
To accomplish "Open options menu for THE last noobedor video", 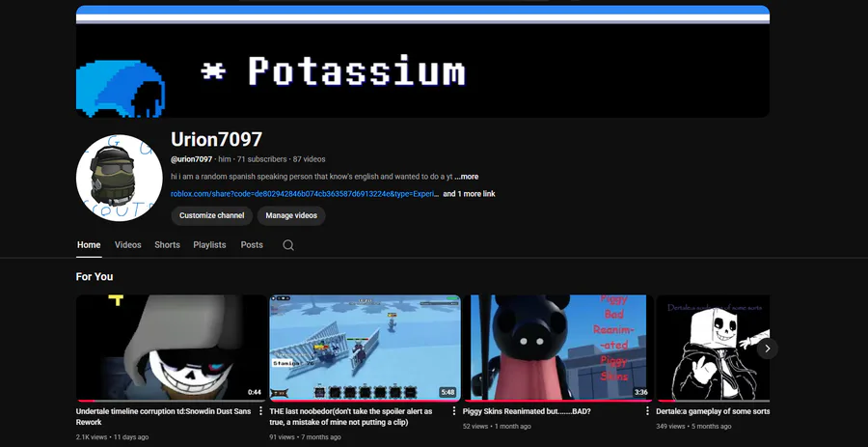I will point(454,411).
